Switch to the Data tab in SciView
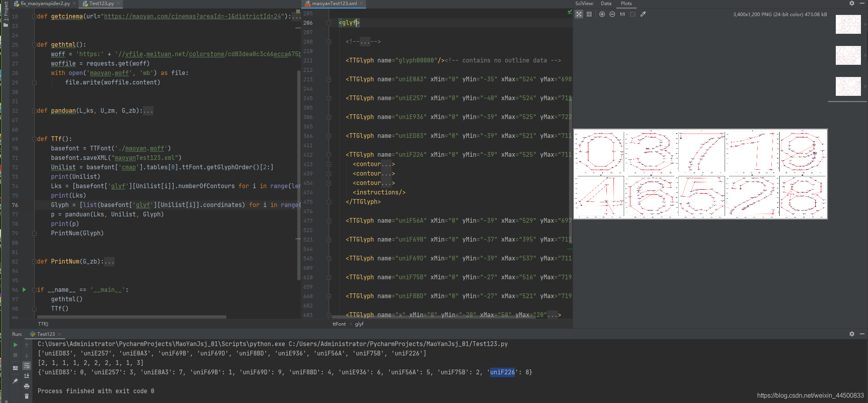Screen dimensions: 868x403 coord(606,3)
